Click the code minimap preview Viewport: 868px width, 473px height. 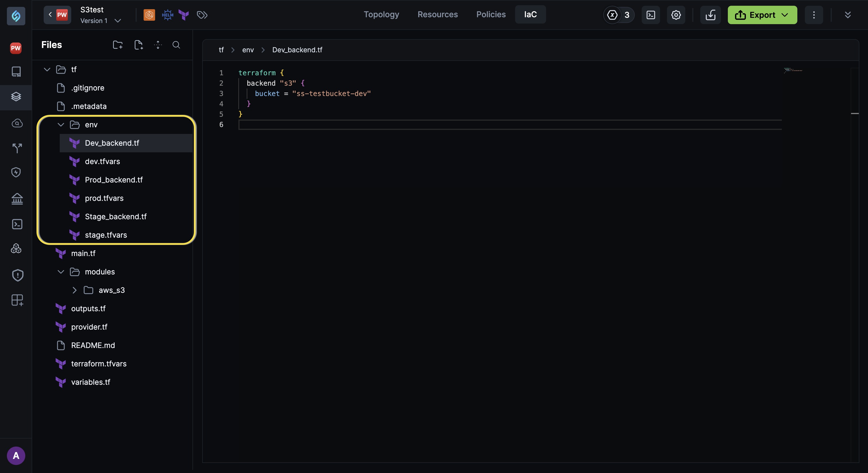point(793,70)
